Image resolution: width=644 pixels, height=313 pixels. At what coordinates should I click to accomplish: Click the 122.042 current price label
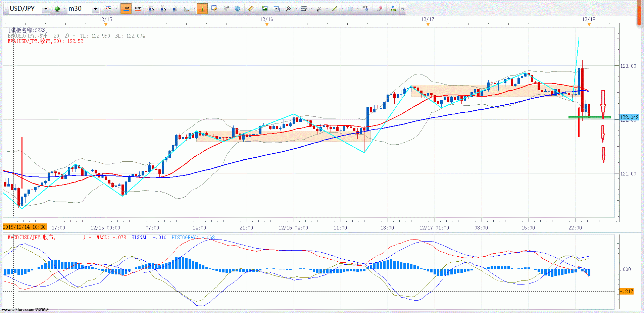tap(629, 117)
